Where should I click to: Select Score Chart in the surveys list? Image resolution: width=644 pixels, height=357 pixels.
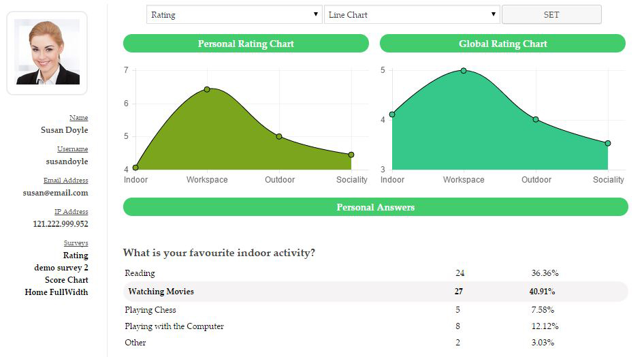(67, 280)
